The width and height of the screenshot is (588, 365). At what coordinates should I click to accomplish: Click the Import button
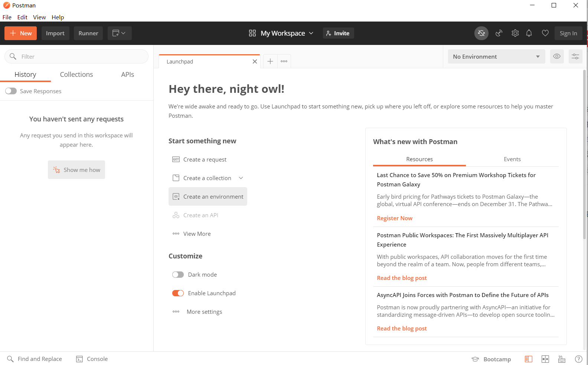pyautogui.click(x=55, y=33)
